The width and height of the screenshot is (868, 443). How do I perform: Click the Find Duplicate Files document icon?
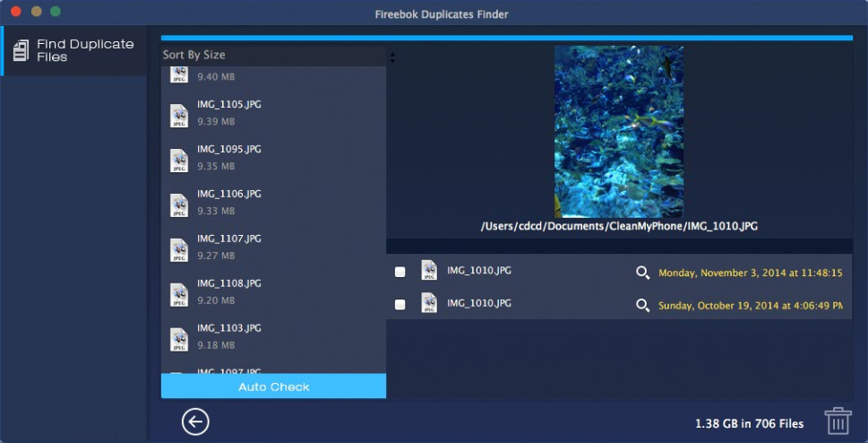click(x=21, y=50)
